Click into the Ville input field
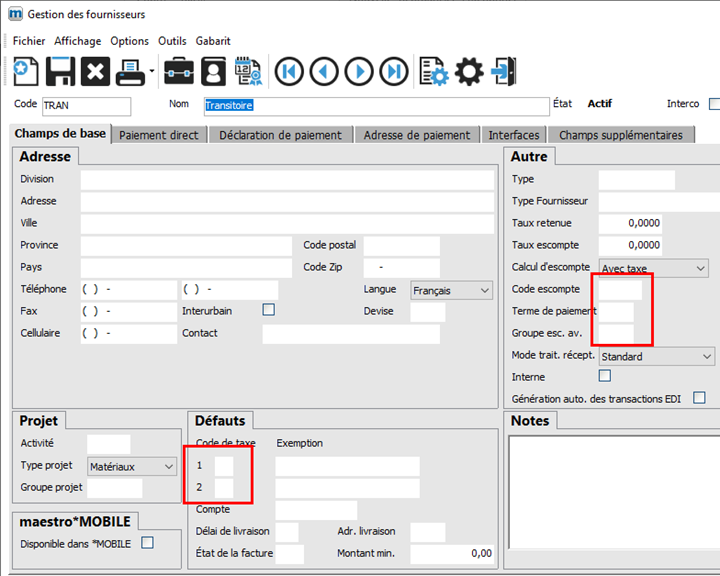 click(287, 223)
